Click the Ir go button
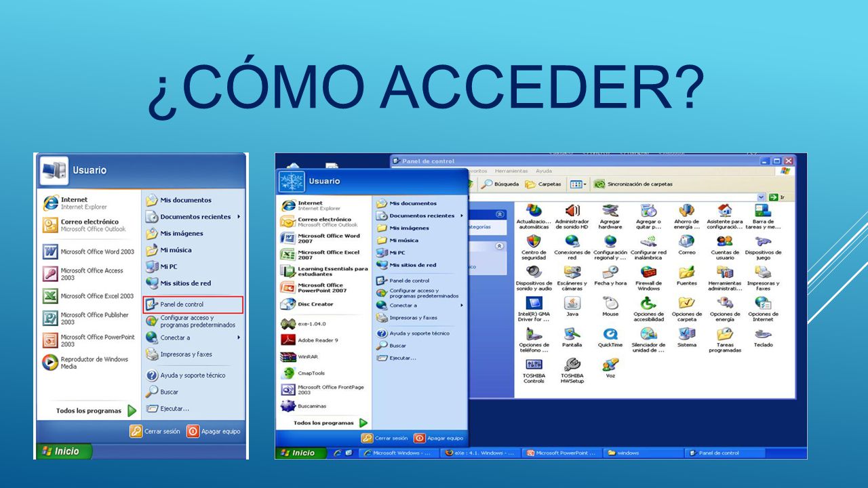868x488 pixels. click(x=777, y=197)
